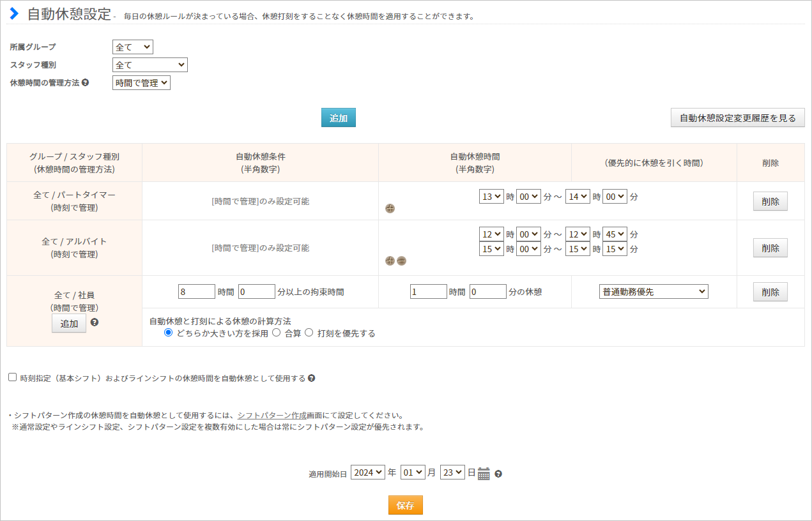
Task: Select どちらか大きい方を採用 radio button
Action: 169,333
